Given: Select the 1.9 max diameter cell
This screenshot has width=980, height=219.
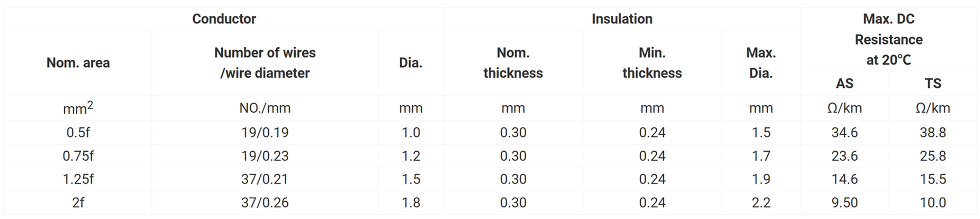Looking at the screenshot, I should pyautogui.click(x=761, y=179).
